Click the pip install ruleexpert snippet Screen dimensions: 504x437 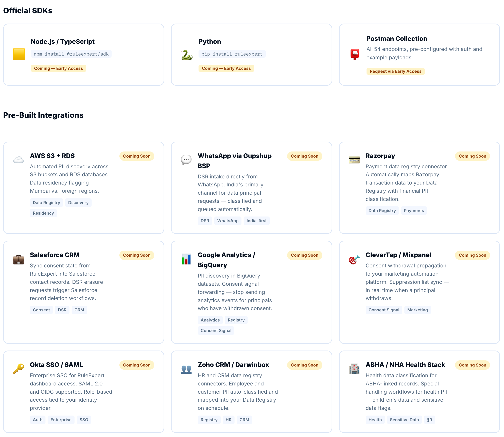(x=232, y=54)
